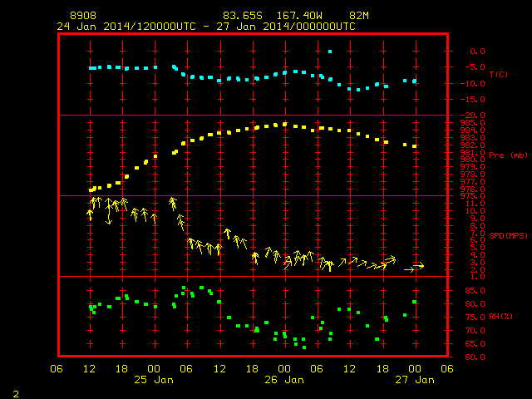This screenshot has width=532, height=399.
Task: Click the 60.0 humidity tick label
Action: pos(475,357)
